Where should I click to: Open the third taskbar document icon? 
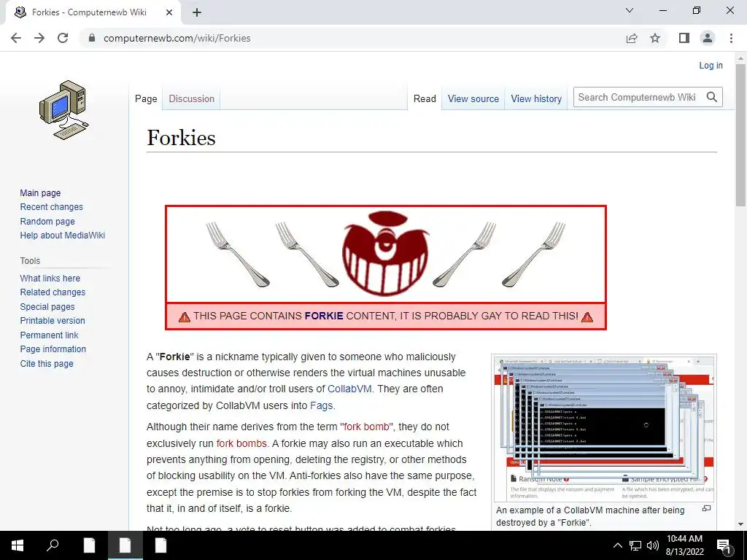coord(160,545)
